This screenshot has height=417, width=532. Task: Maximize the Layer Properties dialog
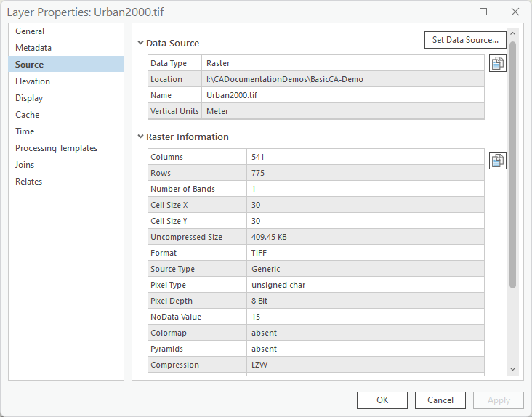point(483,12)
